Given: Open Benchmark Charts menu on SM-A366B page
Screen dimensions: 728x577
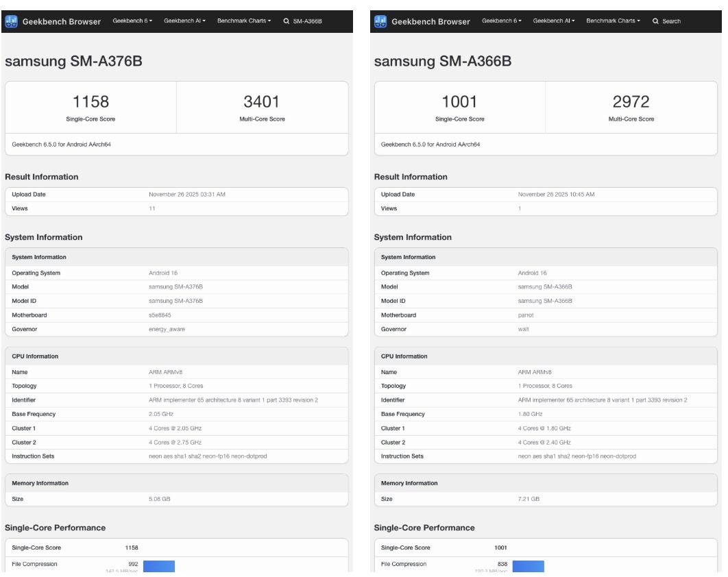Looking at the screenshot, I should tap(613, 21).
